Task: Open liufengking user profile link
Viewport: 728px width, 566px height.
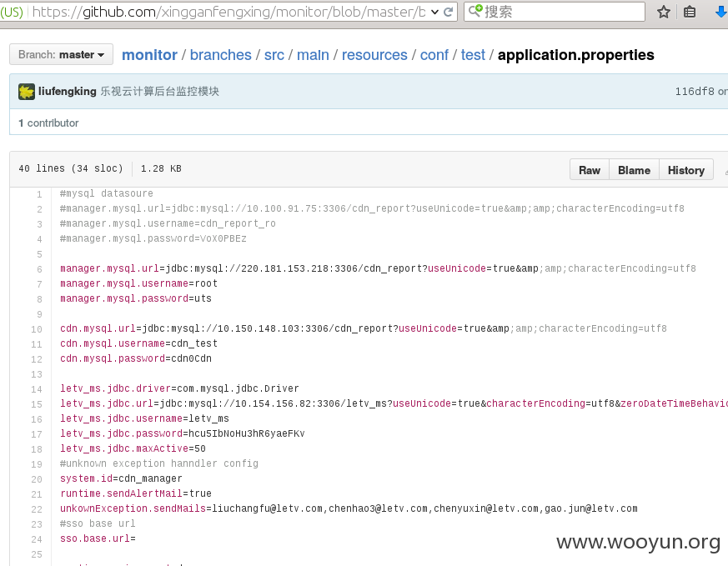Action: click(x=68, y=92)
